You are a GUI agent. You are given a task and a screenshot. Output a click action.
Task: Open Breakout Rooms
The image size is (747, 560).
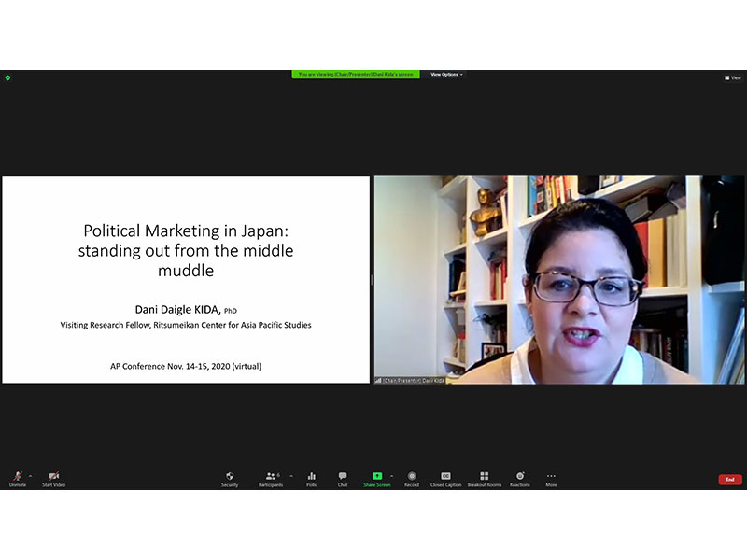484,478
